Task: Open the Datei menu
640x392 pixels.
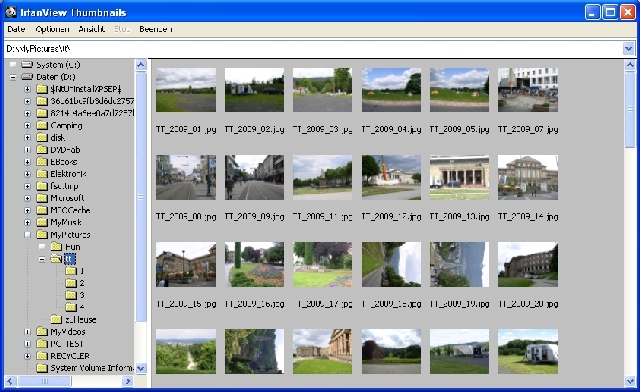Action: [16, 29]
